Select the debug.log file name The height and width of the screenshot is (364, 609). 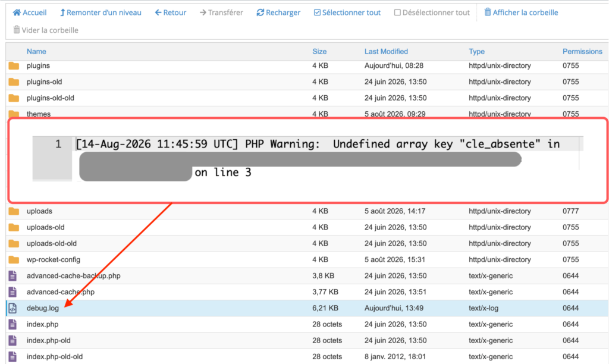click(43, 308)
